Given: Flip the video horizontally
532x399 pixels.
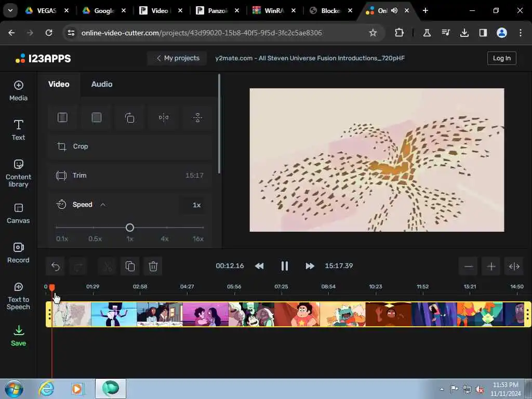Looking at the screenshot, I should point(164,118).
